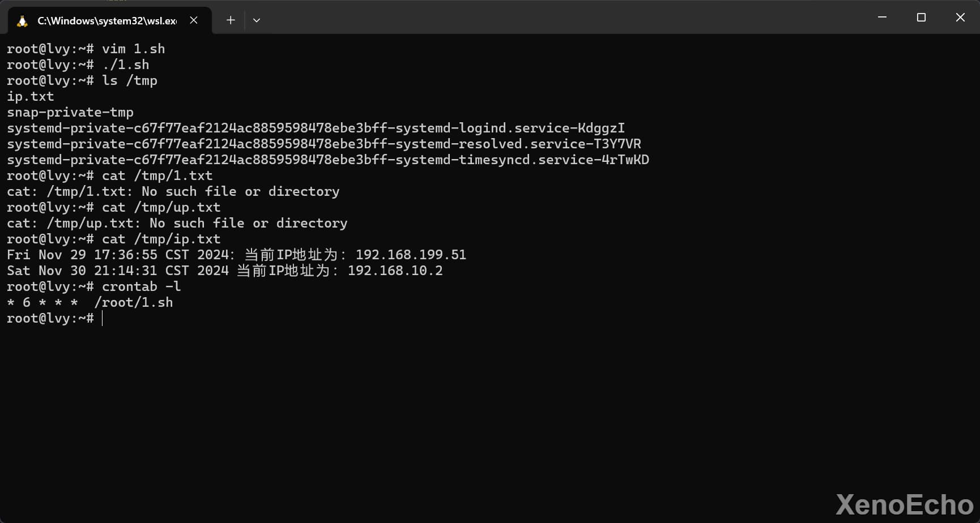Click the /root/1.sh crontab entry
980x523 pixels.
(134, 303)
